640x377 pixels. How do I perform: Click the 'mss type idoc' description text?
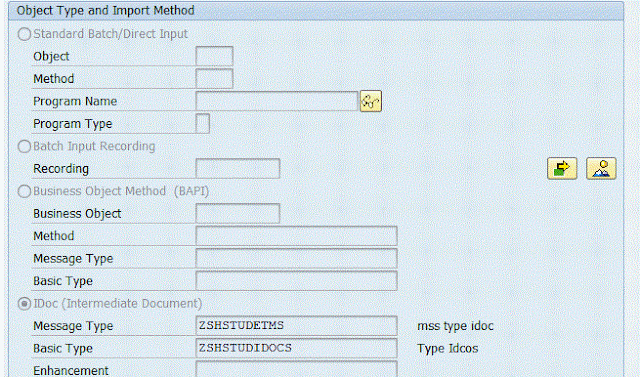tap(455, 326)
